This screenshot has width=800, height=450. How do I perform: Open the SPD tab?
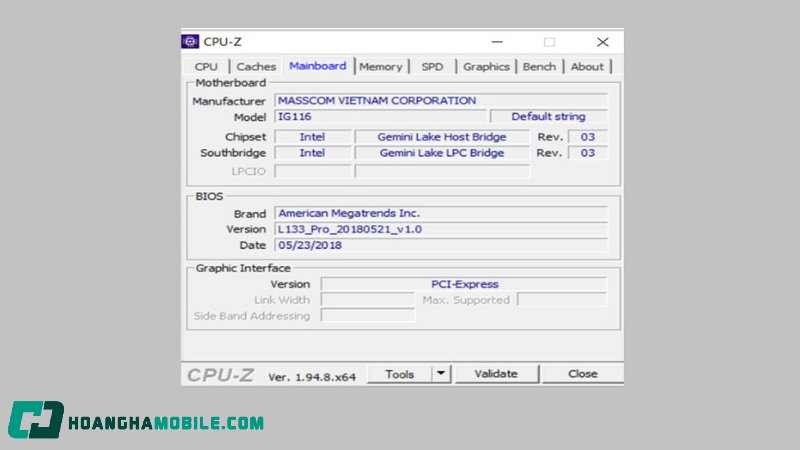[x=432, y=67]
